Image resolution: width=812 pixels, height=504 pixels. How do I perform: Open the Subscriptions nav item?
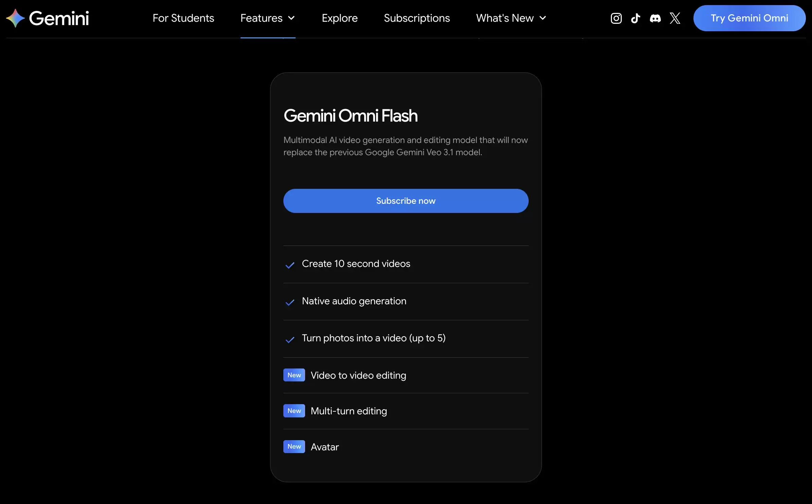click(417, 18)
